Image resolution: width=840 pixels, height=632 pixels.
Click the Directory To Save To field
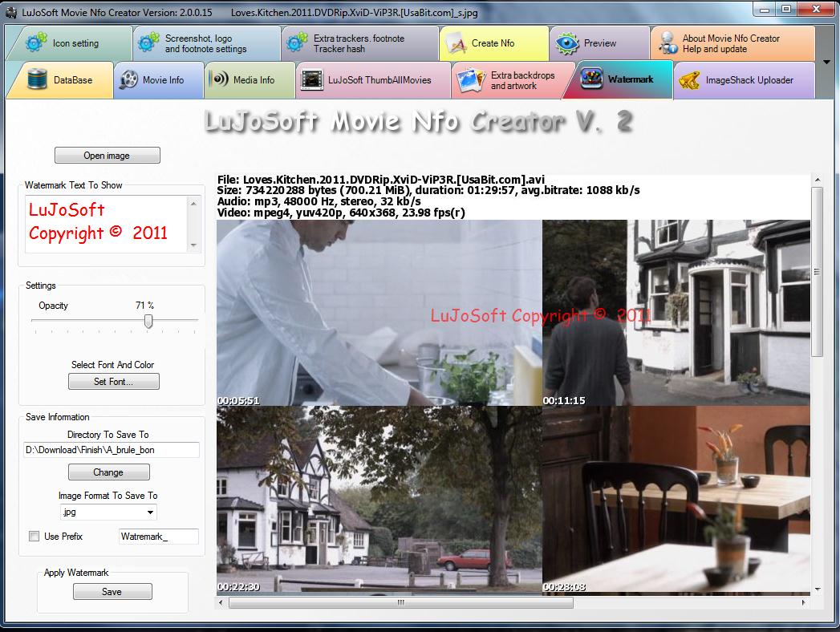coord(112,450)
